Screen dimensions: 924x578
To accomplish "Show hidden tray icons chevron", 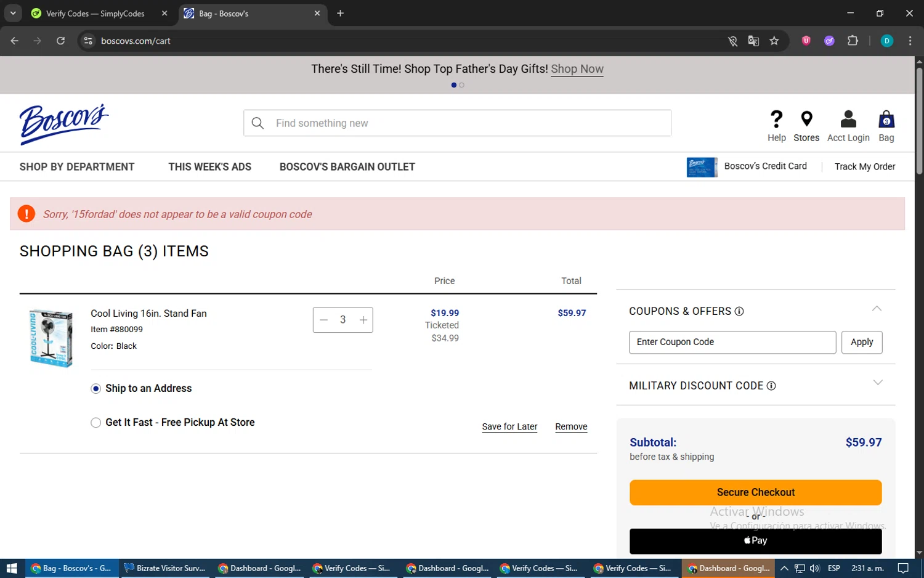I will [x=784, y=568].
